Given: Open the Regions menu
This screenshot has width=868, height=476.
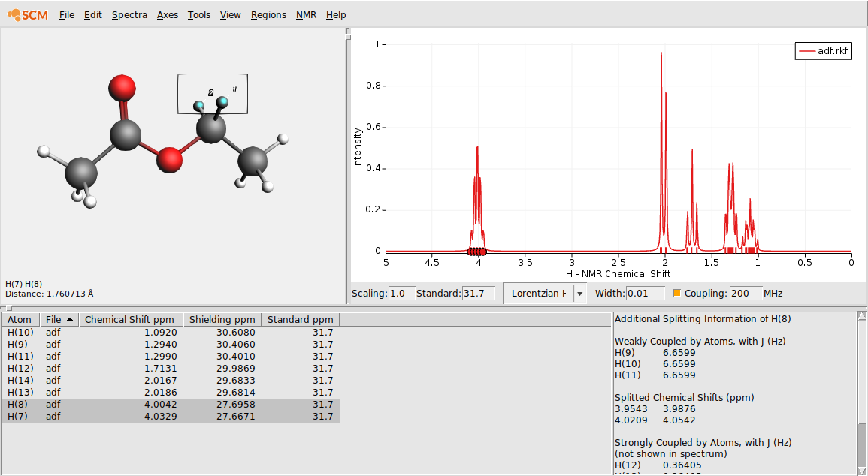Looking at the screenshot, I should [x=268, y=15].
